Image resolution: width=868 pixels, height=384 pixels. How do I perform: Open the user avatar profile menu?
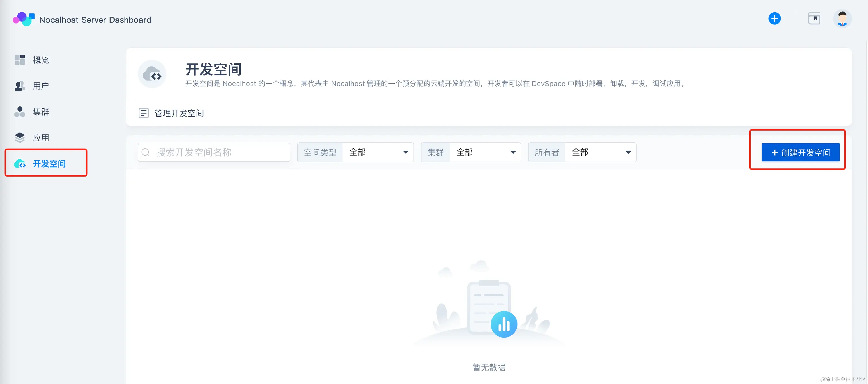(842, 19)
